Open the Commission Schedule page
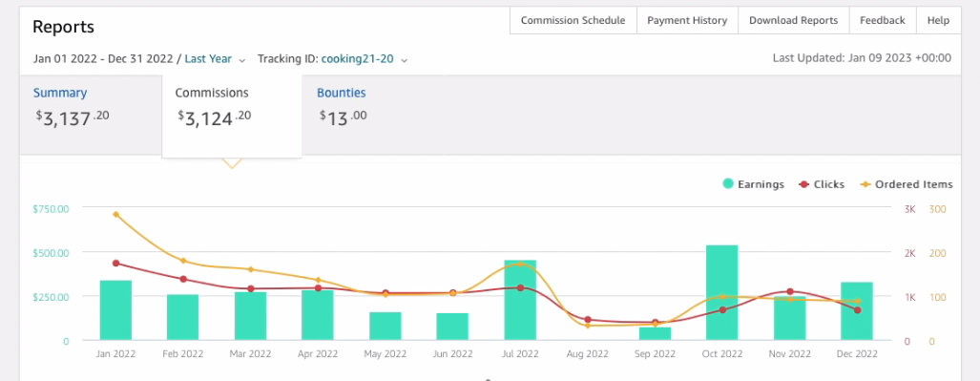Image resolution: width=980 pixels, height=381 pixels. (x=573, y=20)
